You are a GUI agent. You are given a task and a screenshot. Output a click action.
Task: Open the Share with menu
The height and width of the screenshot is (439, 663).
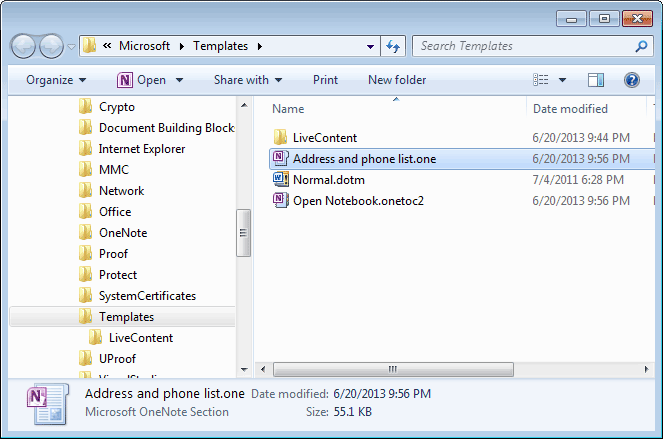click(x=248, y=80)
